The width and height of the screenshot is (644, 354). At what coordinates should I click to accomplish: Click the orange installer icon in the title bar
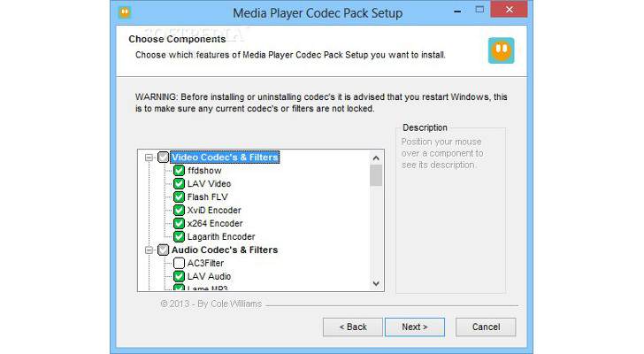pyautogui.click(x=126, y=12)
